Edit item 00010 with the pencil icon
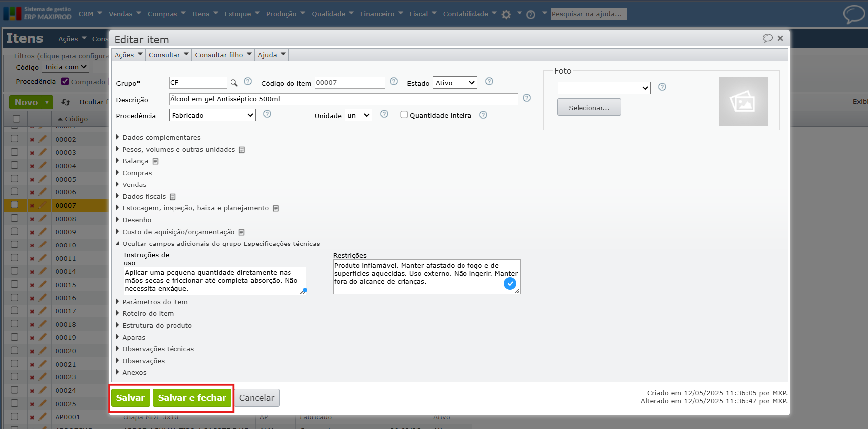This screenshot has height=429, width=868. [x=43, y=245]
